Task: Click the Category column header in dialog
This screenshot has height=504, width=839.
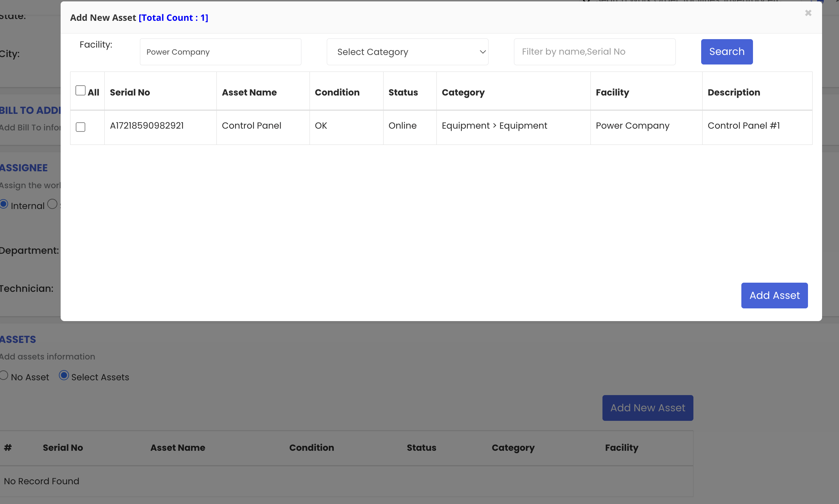Action: click(x=463, y=92)
